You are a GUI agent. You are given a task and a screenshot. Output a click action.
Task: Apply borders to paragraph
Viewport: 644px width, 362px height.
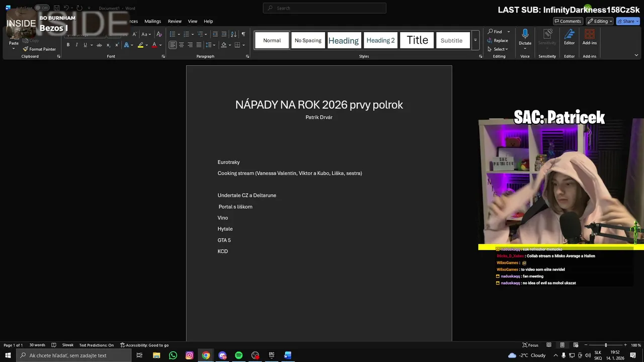(x=237, y=45)
